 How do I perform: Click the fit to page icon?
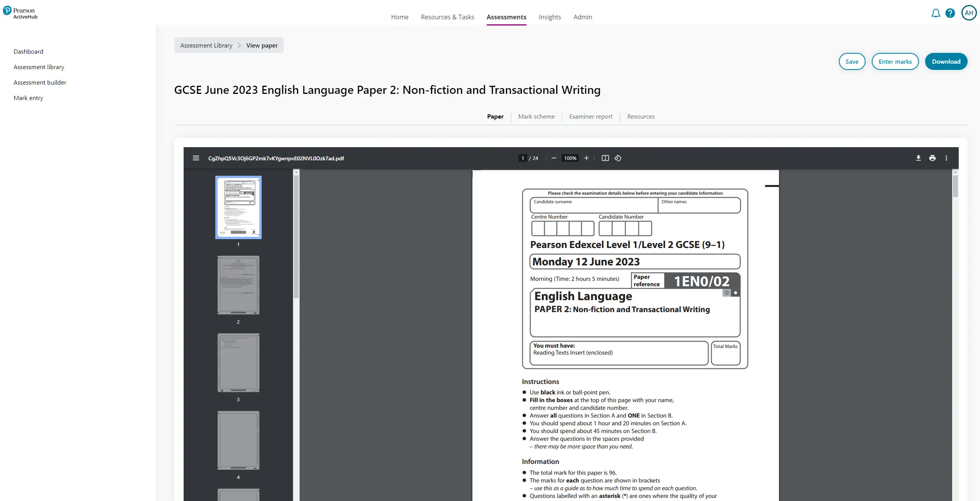605,158
